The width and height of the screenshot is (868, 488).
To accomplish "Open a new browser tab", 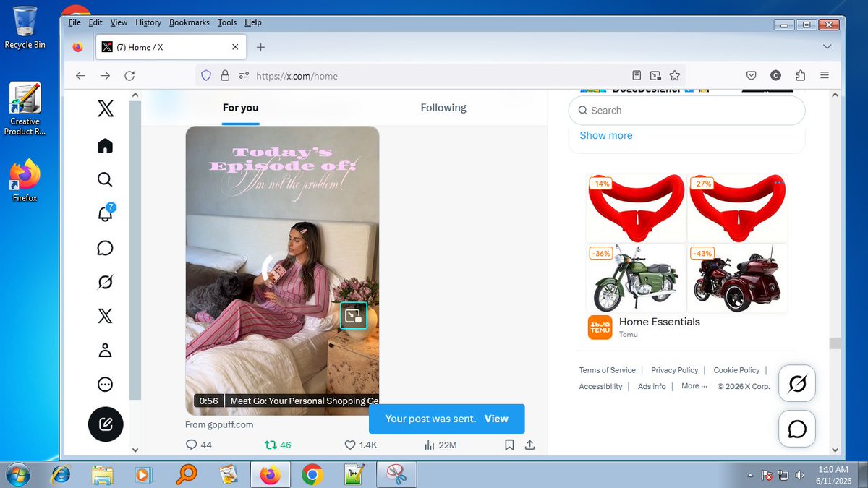I will tap(261, 47).
